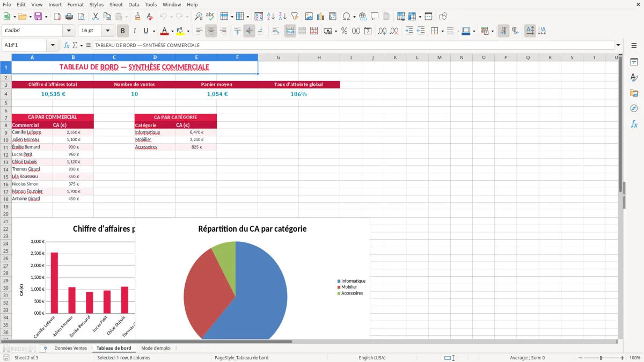
Task: Select the Clone Formatting paintbrush
Action: 138,16
